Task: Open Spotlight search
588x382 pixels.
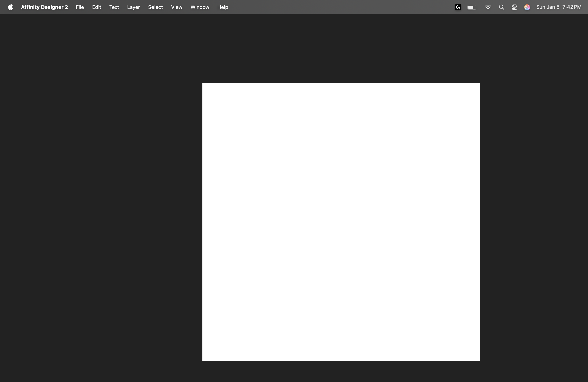Action: tap(501, 7)
